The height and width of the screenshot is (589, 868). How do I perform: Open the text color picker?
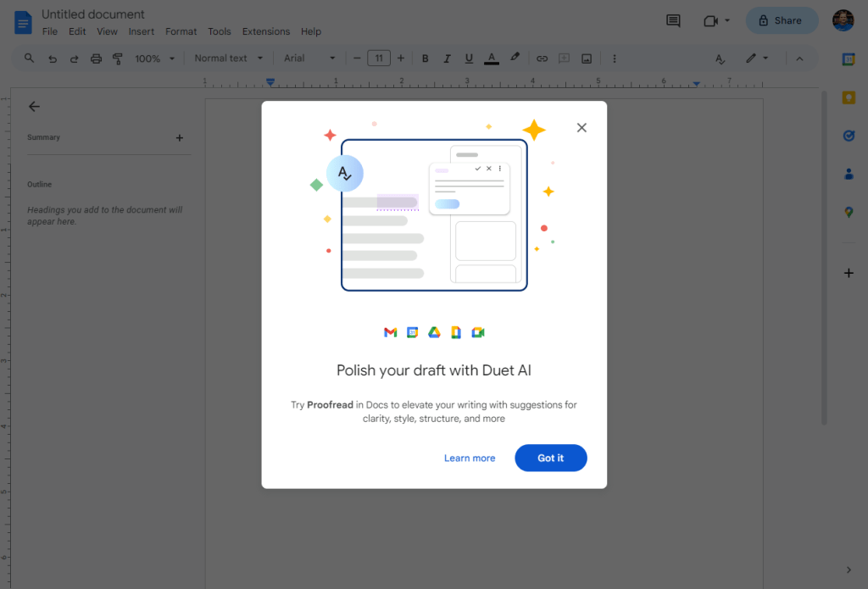(492, 58)
